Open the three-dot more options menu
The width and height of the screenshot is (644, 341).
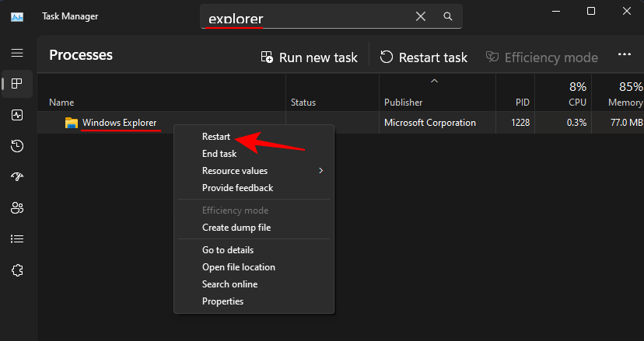pyautogui.click(x=624, y=56)
